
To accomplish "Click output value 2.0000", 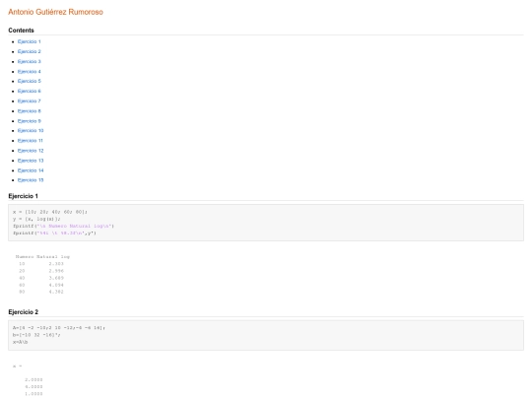I will [33, 379].
